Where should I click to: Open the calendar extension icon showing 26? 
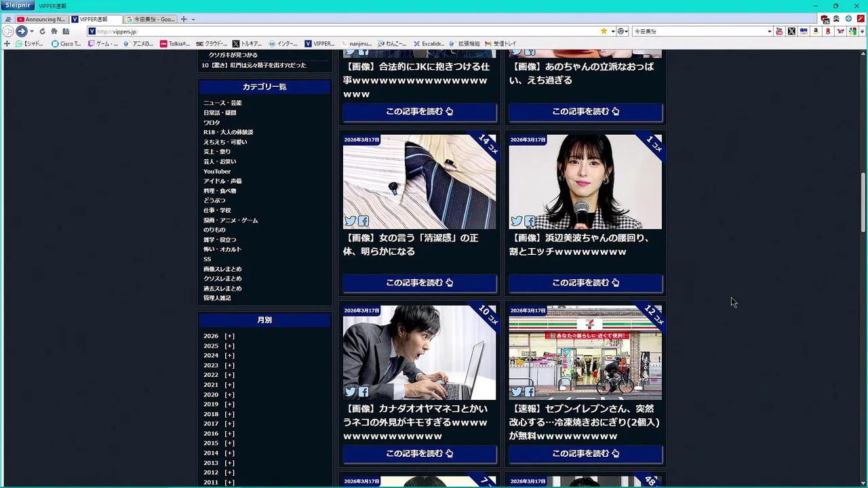point(825,20)
